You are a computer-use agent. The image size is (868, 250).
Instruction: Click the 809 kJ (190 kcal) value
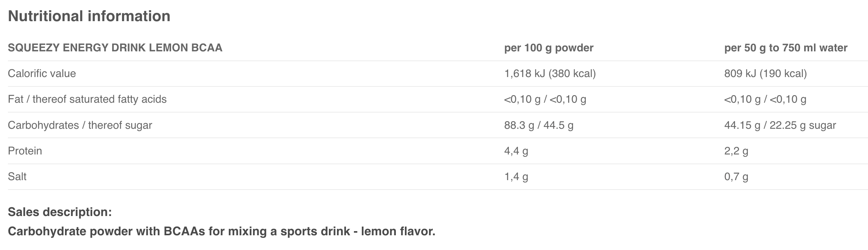pyautogui.click(x=765, y=73)
